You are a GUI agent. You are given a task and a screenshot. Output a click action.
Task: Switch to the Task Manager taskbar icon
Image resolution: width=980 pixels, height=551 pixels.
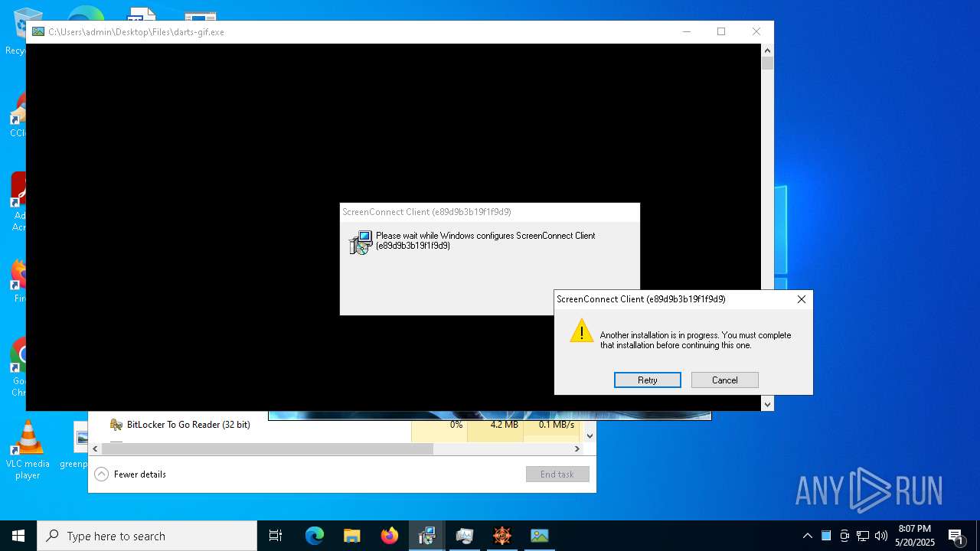click(465, 536)
